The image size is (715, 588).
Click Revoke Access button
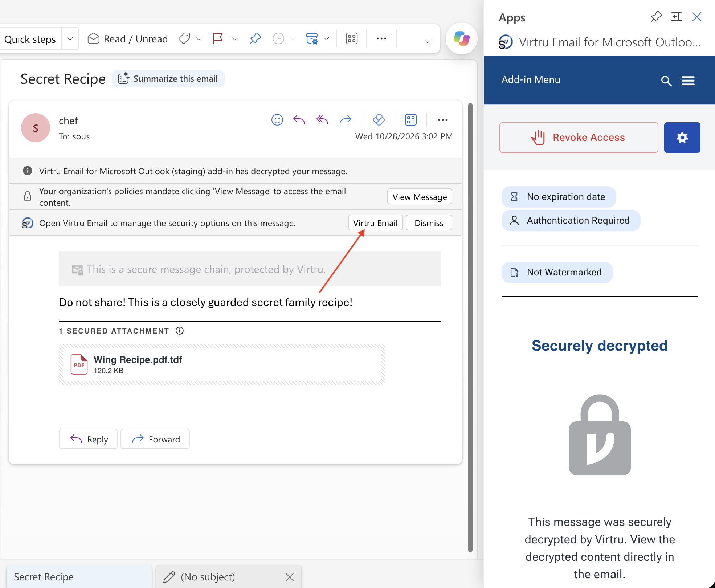(579, 138)
